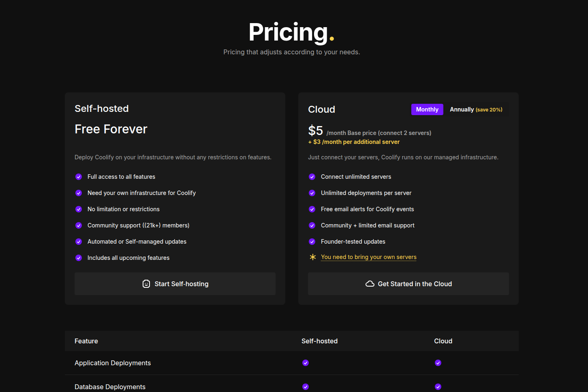Click '/month Base price (connect 2 servers)' text
Viewport: 588px width, 392px height.
click(x=379, y=133)
